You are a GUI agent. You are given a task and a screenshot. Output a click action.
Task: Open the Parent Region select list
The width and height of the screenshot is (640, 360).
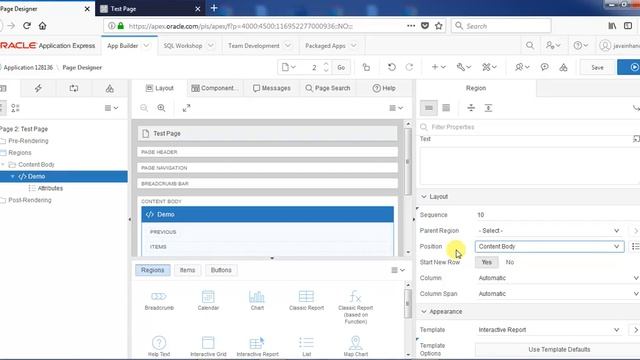coord(549,231)
